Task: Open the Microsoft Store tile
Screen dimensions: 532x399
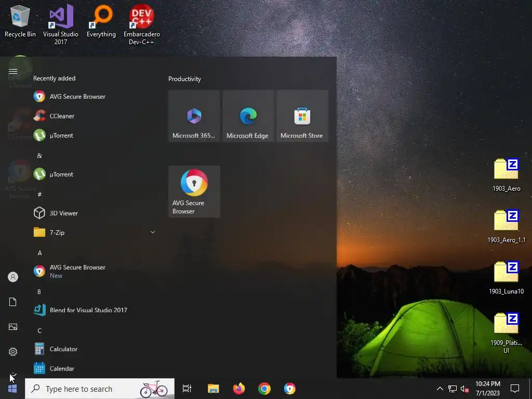Action: click(x=302, y=116)
